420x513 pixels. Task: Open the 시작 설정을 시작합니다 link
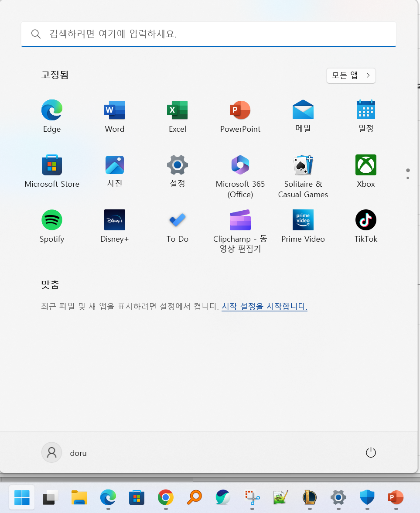point(264,306)
